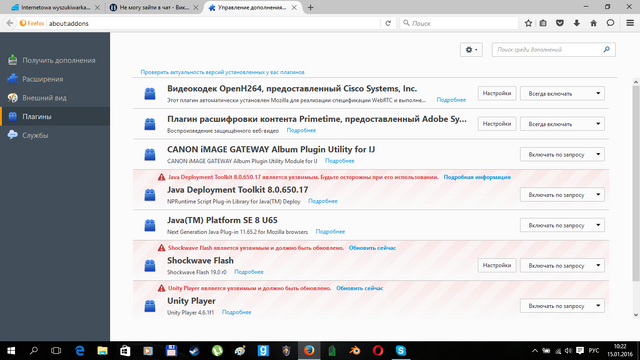
Task: Click 'Подробнее' for Java(TM) Platform SE 8
Action: coord(330,231)
